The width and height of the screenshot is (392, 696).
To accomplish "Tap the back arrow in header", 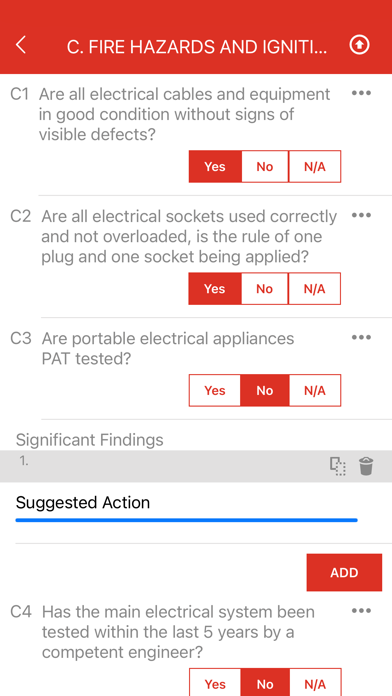I will [x=20, y=45].
